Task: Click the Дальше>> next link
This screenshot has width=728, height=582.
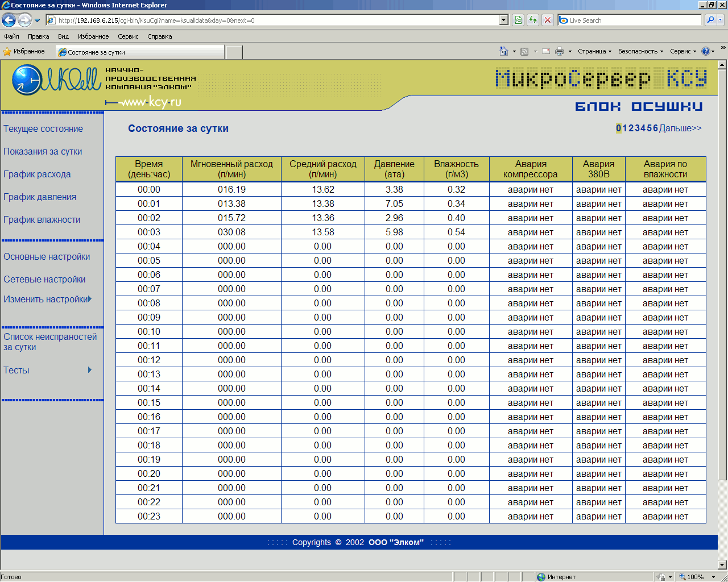Action: 680,128
